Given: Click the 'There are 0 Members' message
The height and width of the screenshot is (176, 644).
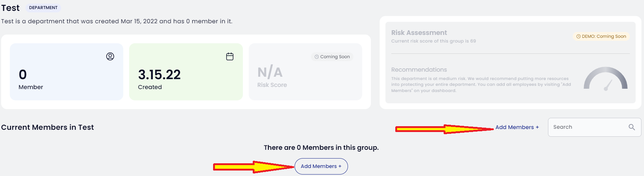Looking at the screenshot, I should coord(321,148).
